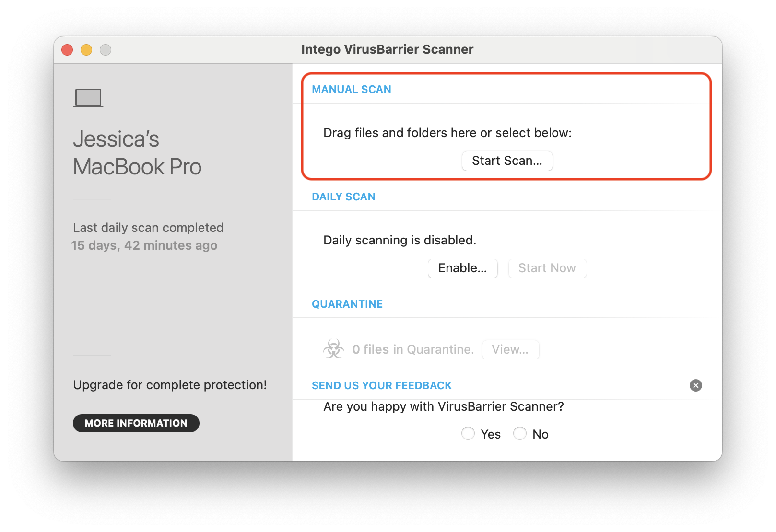Image resolution: width=776 pixels, height=532 pixels.
Task: Click the red close window button
Action: pos(67,50)
